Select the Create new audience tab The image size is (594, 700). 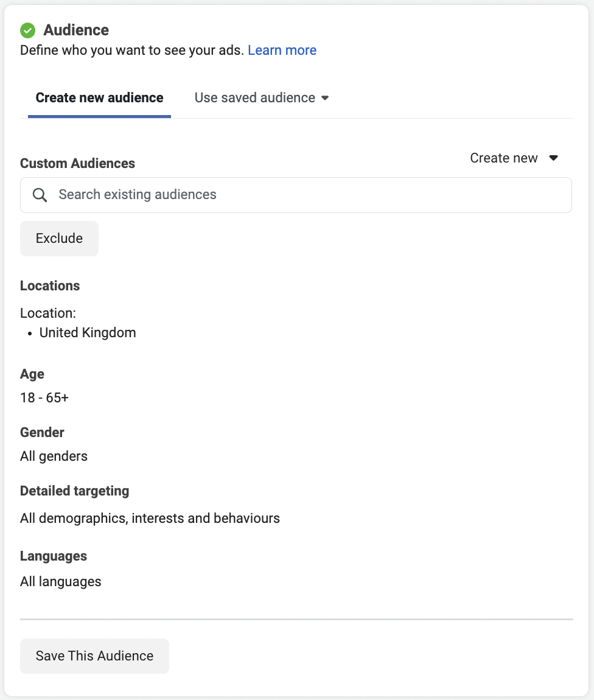99,97
